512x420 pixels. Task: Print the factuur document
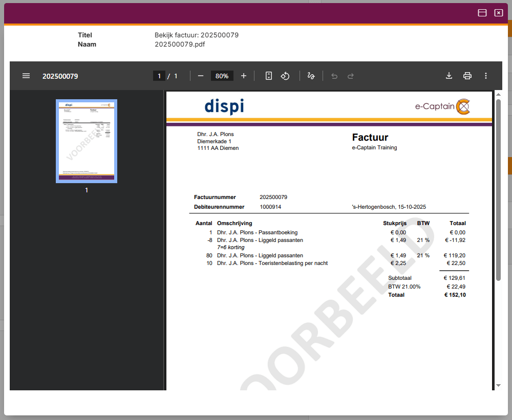tap(467, 75)
